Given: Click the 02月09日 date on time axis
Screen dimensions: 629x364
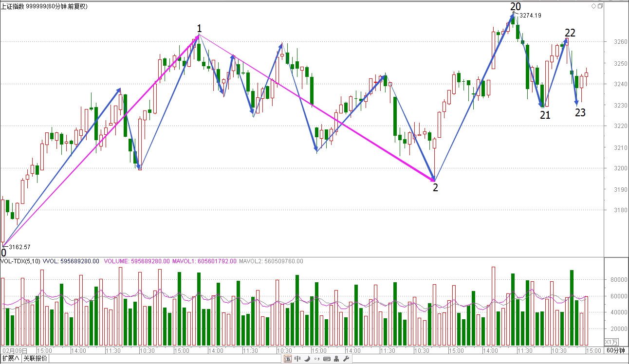Looking at the screenshot, I should [14, 350].
